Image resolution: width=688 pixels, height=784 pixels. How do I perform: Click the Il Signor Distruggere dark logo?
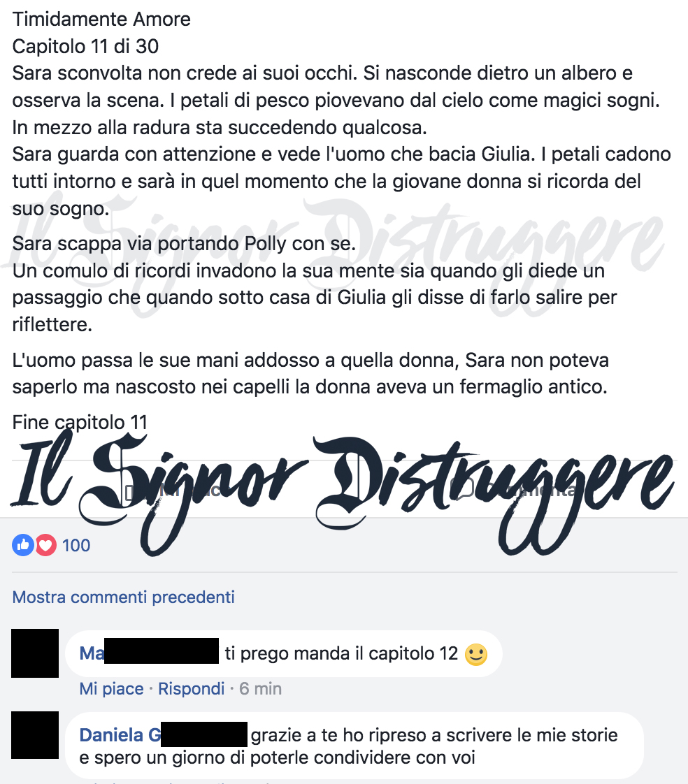[x=342, y=493]
